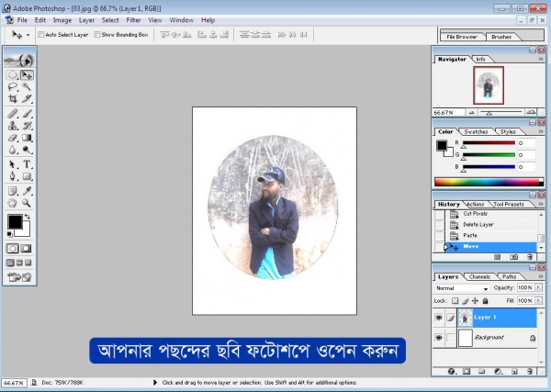Viewport: 551px width, 392px height.
Task: Check the Show Bounding Box option
Action: point(97,34)
